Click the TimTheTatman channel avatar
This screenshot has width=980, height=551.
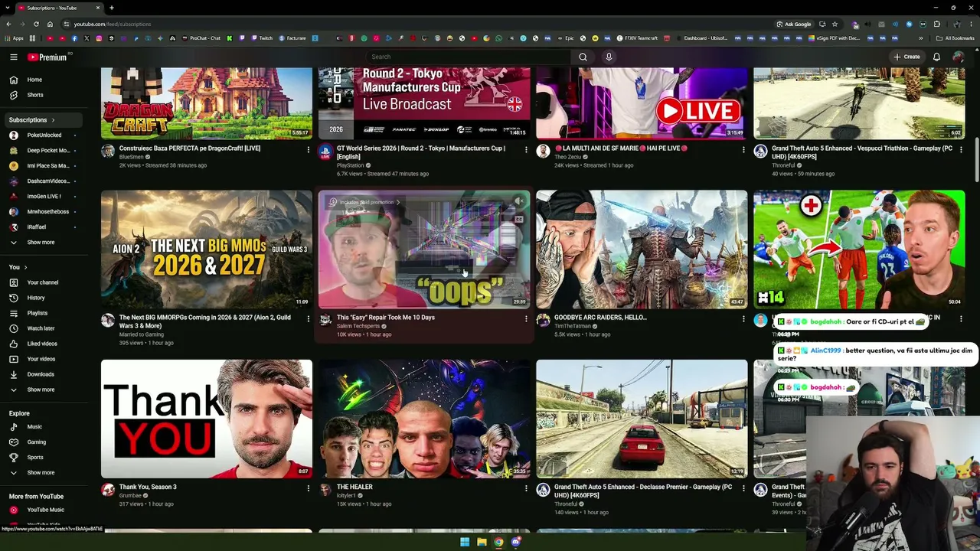543,320
